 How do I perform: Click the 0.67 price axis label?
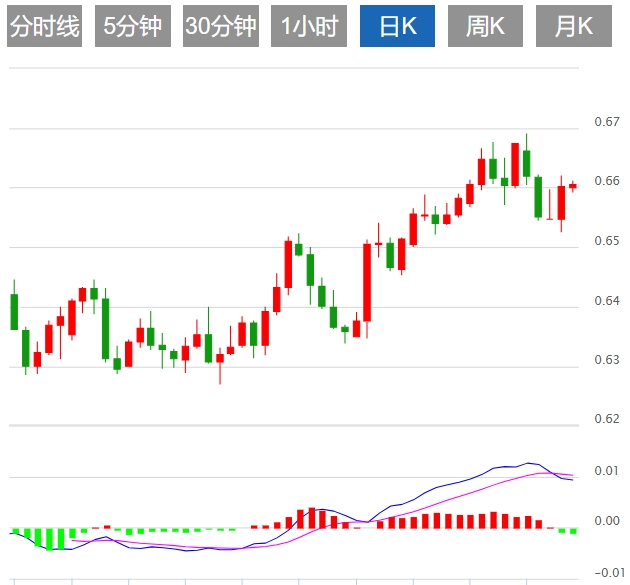(607, 122)
